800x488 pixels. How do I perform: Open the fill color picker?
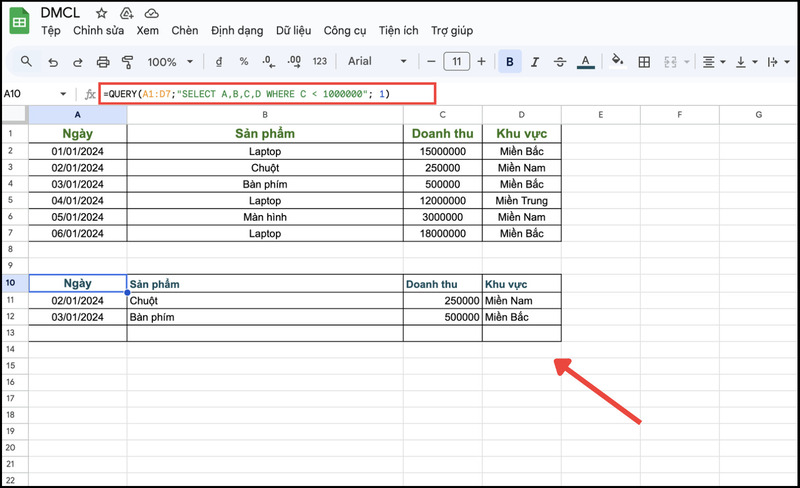(617, 62)
